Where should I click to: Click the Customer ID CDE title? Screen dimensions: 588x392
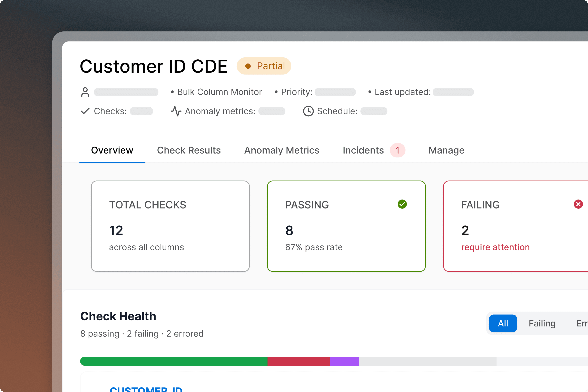[154, 67]
